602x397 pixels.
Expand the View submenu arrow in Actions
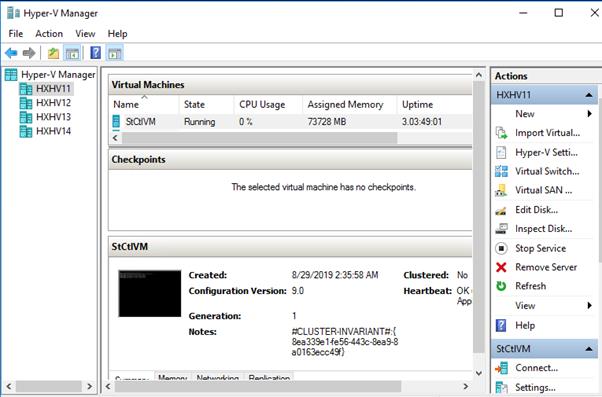click(x=589, y=306)
